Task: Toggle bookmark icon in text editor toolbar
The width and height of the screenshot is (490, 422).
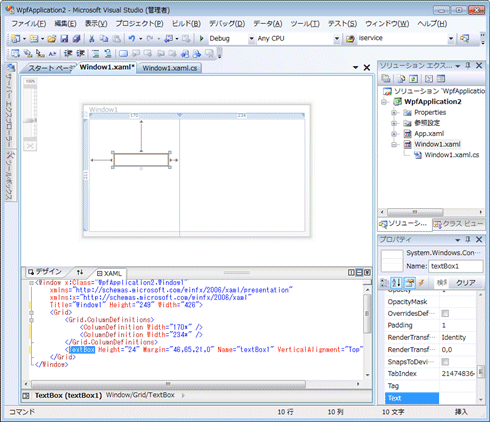Action: pos(123,53)
